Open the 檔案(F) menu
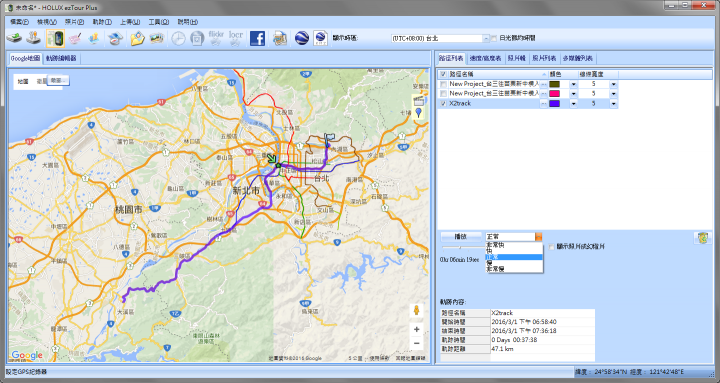 [x=19, y=22]
